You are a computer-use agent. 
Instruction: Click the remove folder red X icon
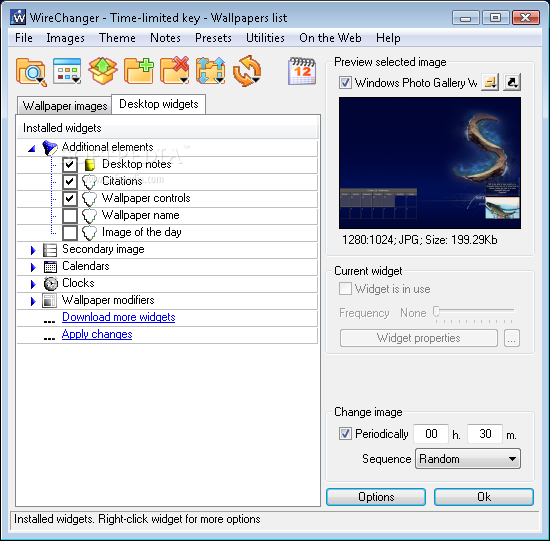click(x=175, y=71)
